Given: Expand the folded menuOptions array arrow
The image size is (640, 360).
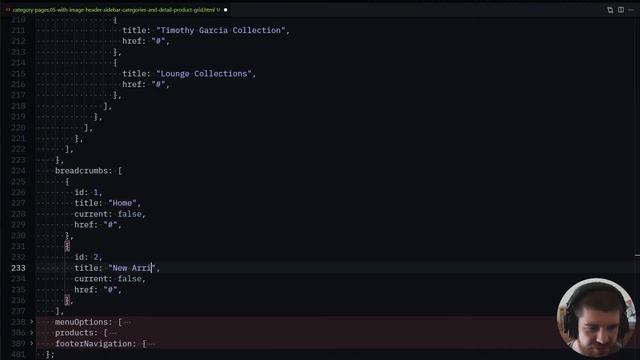Looking at the screenshot, I should (32, 322).
